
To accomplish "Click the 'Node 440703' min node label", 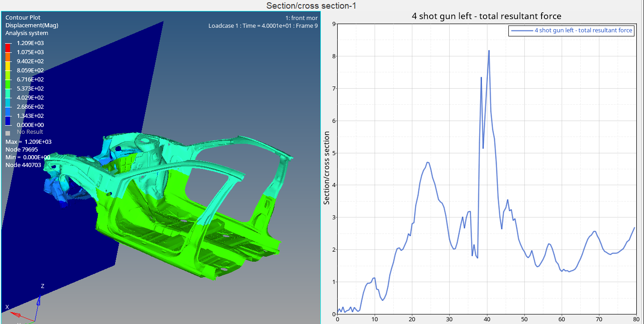I will click(x=24, y=165).
